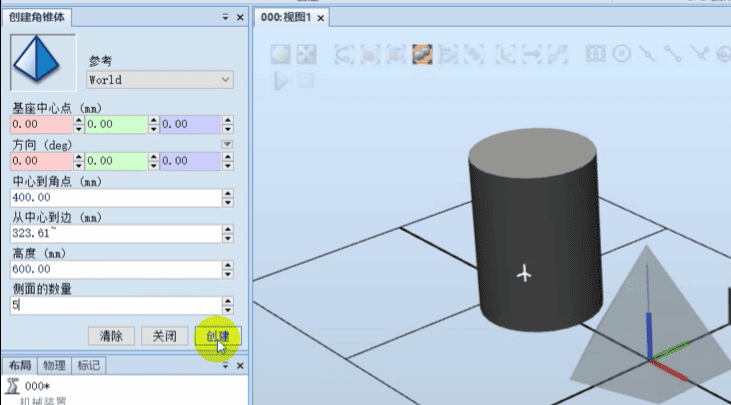
Task: Select the Curve selection level icon
Action: 344,54
